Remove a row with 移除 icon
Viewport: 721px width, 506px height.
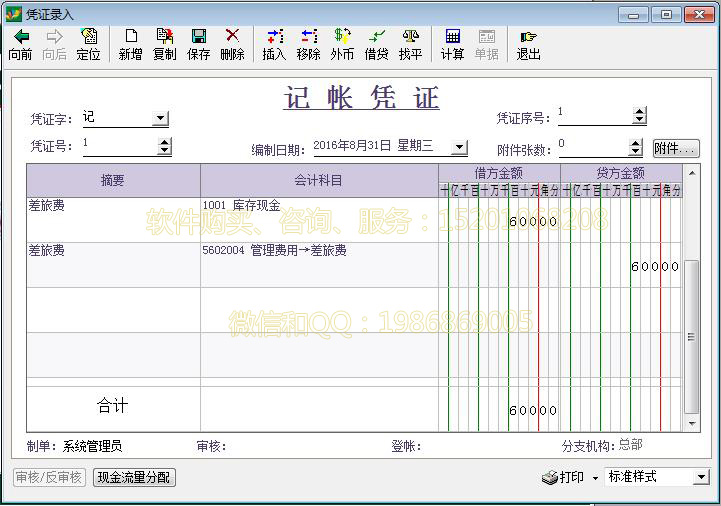click(308, 37)
